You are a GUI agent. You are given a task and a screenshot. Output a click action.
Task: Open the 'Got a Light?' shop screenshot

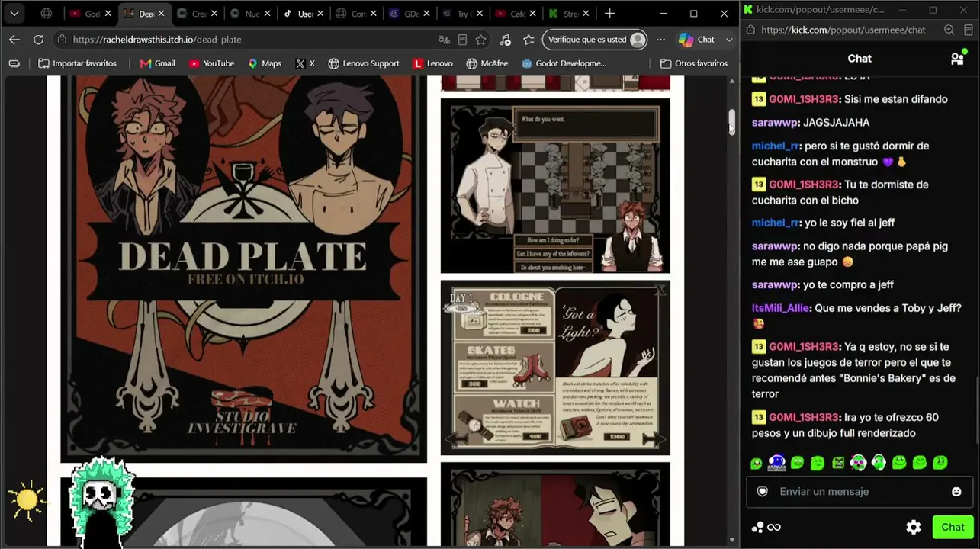[555, 368]
